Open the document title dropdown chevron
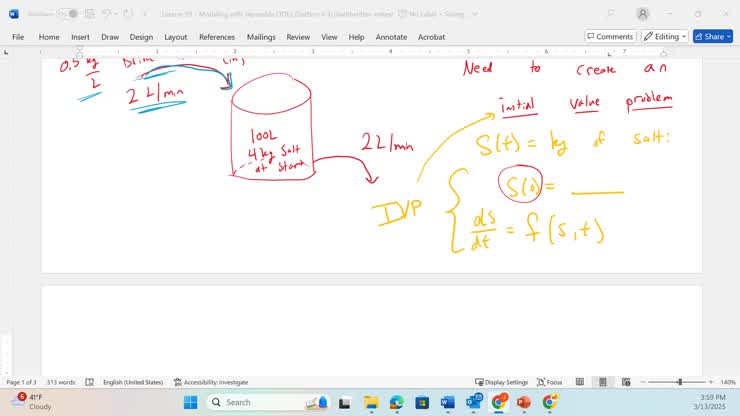 (475, 14)
